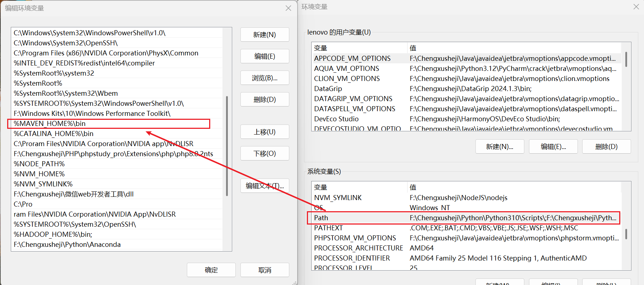Cancel with the 取消 button
This screenshot has height=285, width=644.
coord(264,270)
